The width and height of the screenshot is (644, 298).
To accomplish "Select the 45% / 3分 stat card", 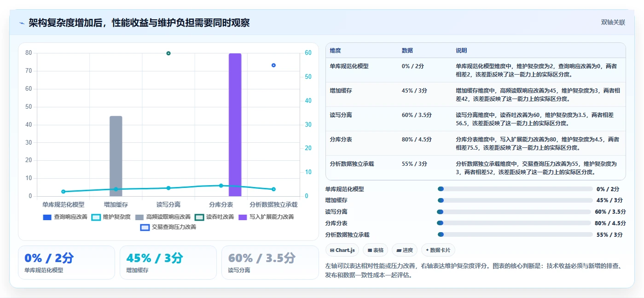I will (x=168, y=263).
